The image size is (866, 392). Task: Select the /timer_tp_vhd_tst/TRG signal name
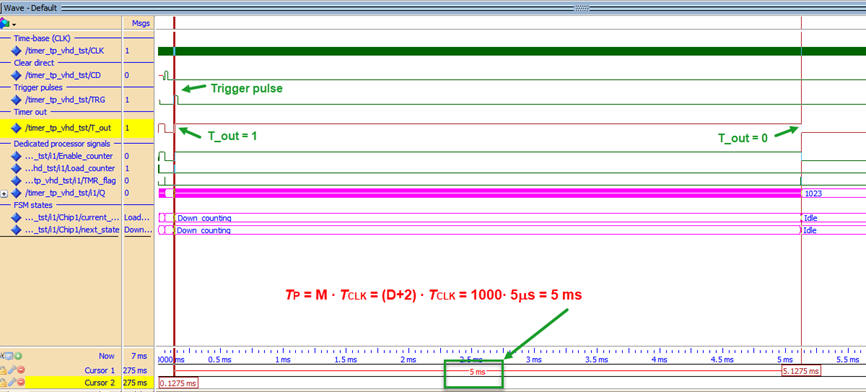coord(65,100)
